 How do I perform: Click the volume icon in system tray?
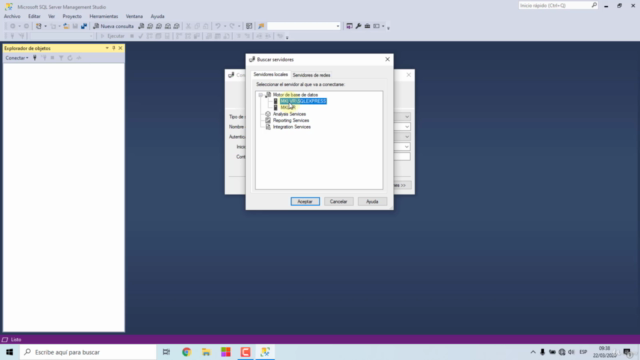pos(571,352)
